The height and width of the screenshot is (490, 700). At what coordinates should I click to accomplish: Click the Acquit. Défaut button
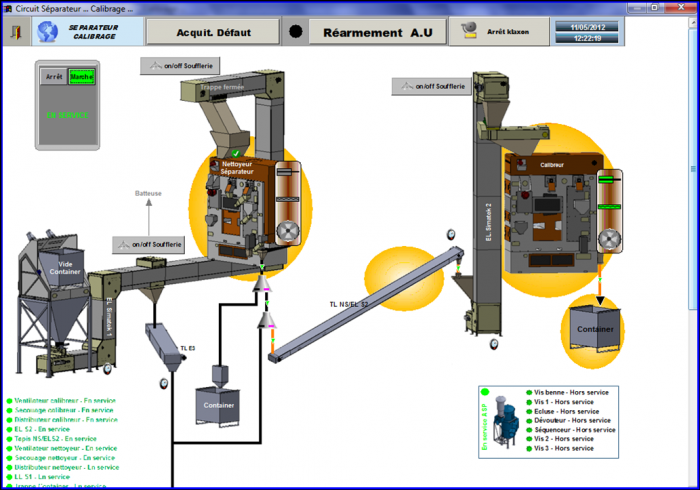click(x=213, y=32)
